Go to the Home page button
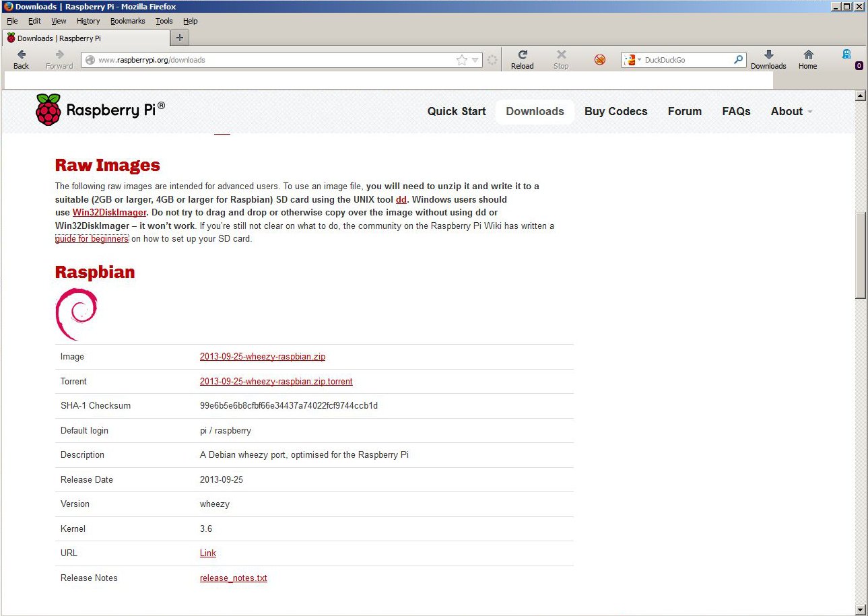 (808, 59)
